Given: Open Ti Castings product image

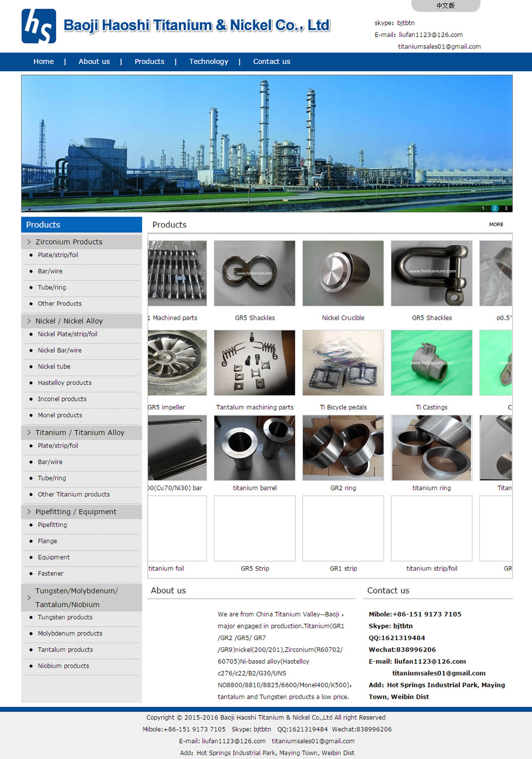Looking at the screenshot, I should point(431,363).
